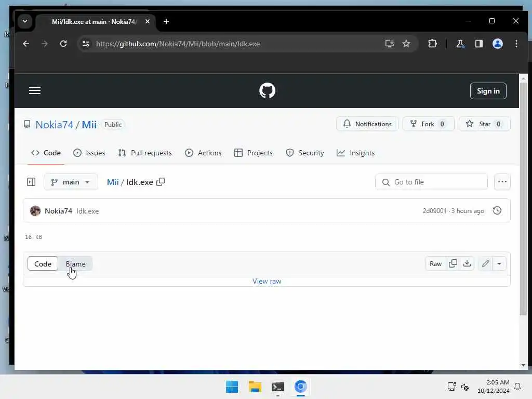Open the notification bell in system tray
Screen dimensions: 532x399
(518, 387)
